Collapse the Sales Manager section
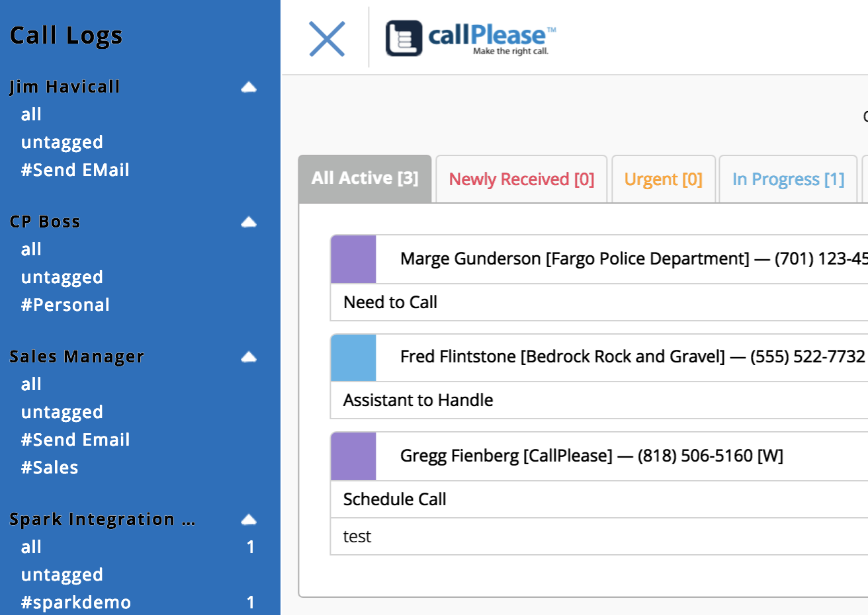 pyautogui.click(x=248, y=356)
